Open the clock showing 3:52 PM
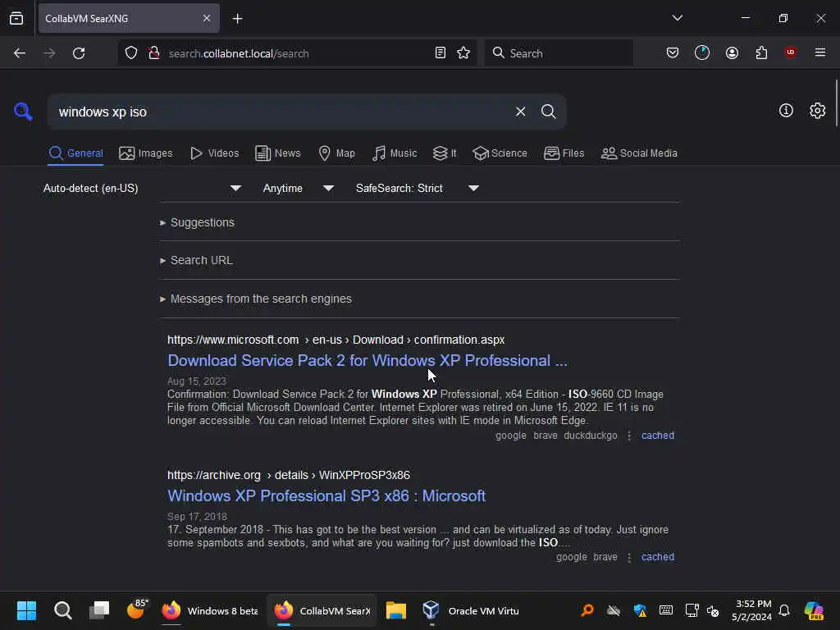 (x=751, y=610)
